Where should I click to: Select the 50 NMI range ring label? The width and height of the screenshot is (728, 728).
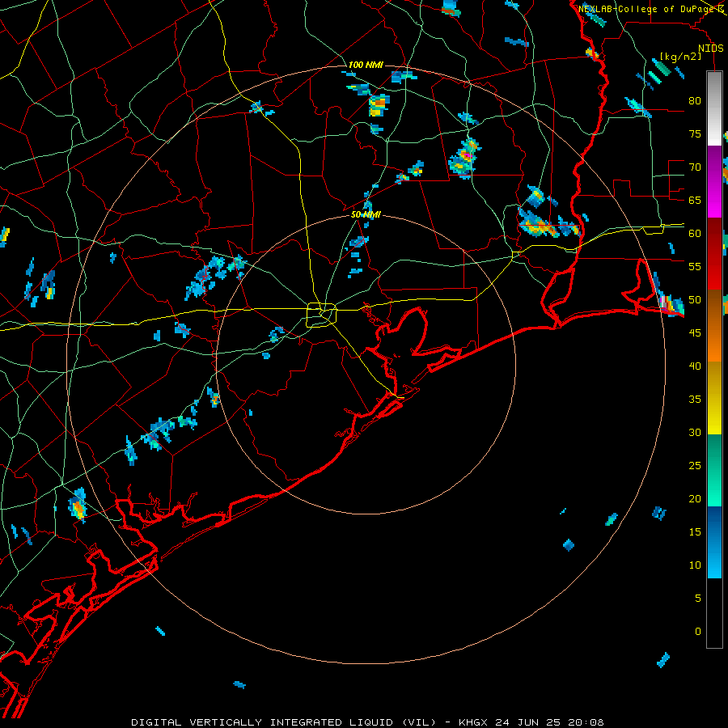point(366,214)
